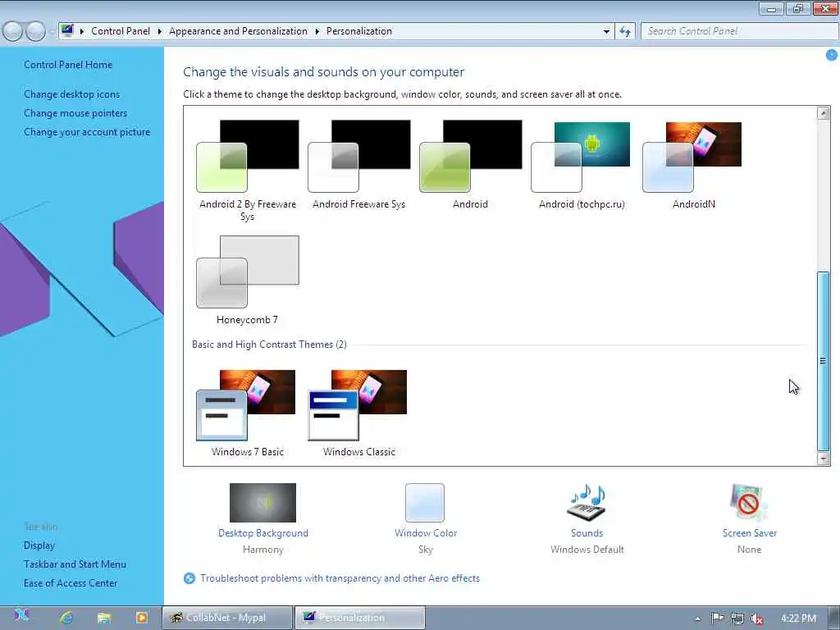Click Basic and High Contrast Themes header
This screenshot has width=840, height=630.
pyautogui.click(x=269, y=345)
